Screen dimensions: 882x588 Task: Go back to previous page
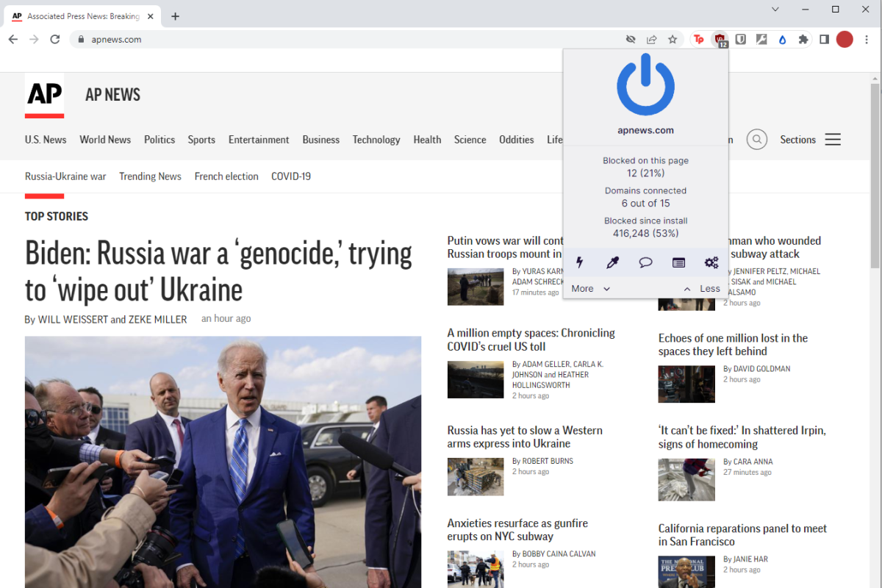click(x=13, y=40)
